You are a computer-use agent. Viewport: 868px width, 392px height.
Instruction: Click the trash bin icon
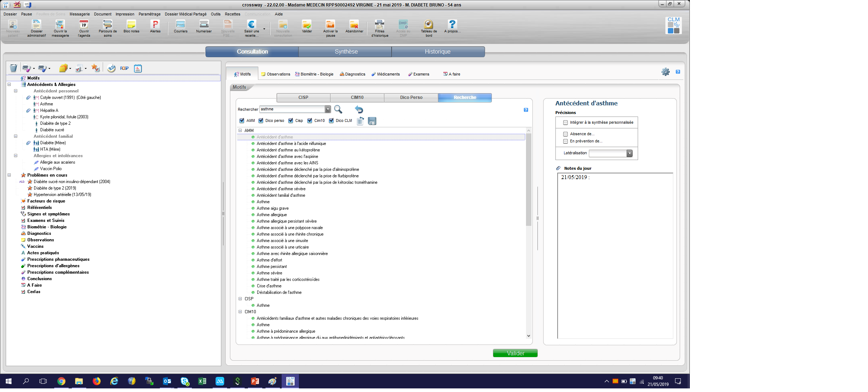tap(13, 68)
